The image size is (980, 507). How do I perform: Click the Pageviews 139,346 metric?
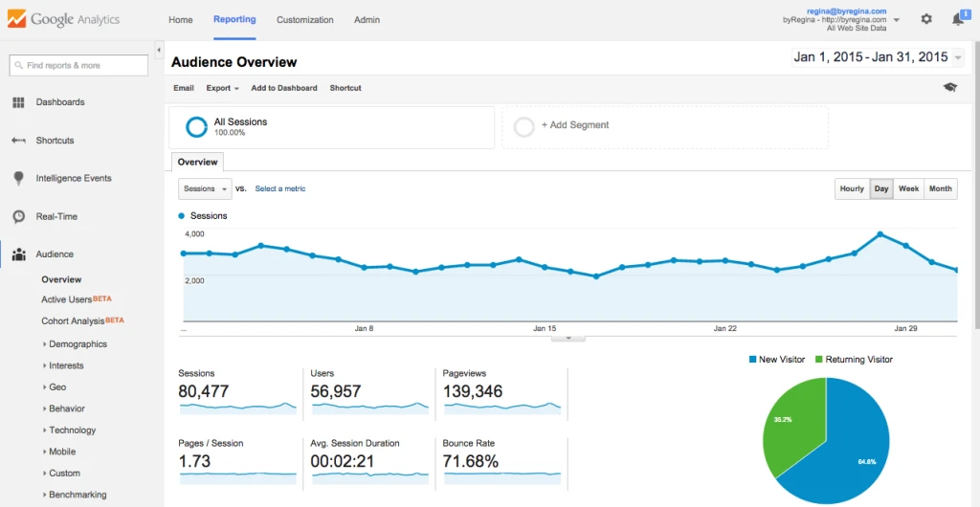501,391
